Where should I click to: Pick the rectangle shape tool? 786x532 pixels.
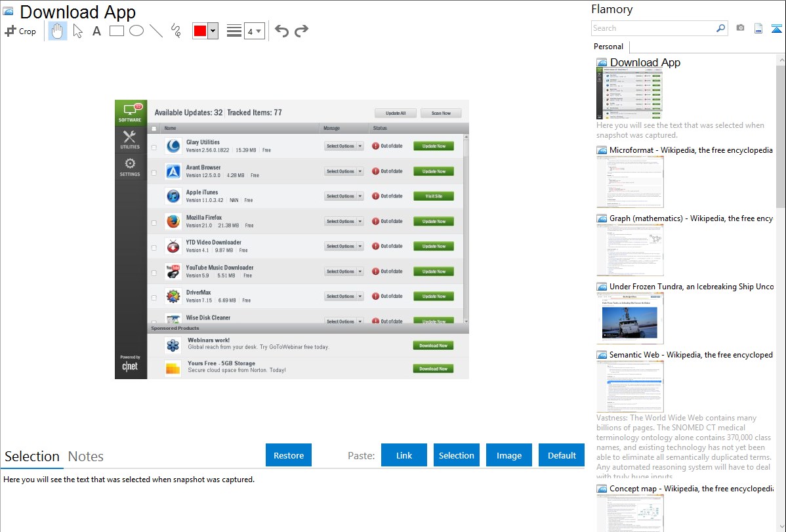tap(116, 31)
